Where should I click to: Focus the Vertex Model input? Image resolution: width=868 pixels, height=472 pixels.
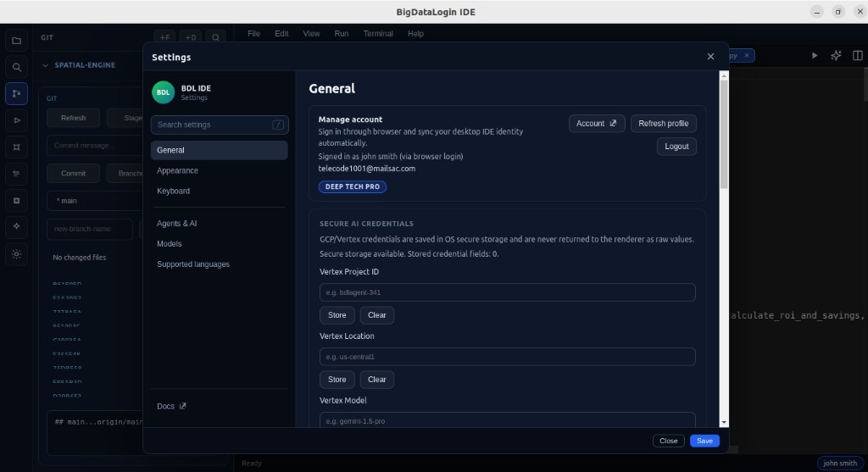(508, 420)
